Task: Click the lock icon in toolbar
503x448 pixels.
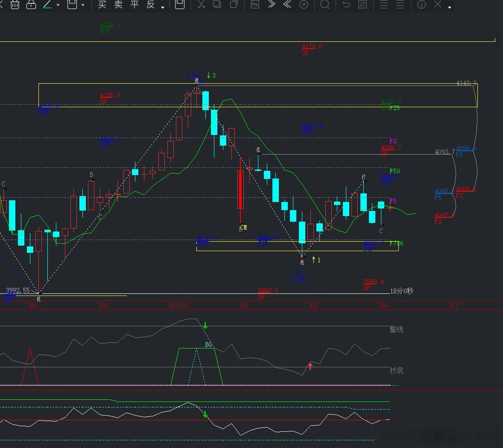Action: tap(31, 4)
